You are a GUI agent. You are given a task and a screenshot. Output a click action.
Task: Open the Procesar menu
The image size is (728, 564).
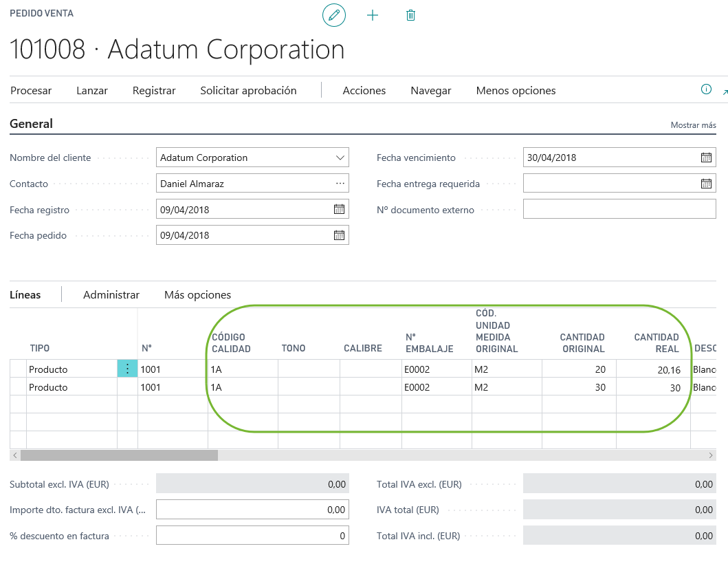tap(31, 91)
